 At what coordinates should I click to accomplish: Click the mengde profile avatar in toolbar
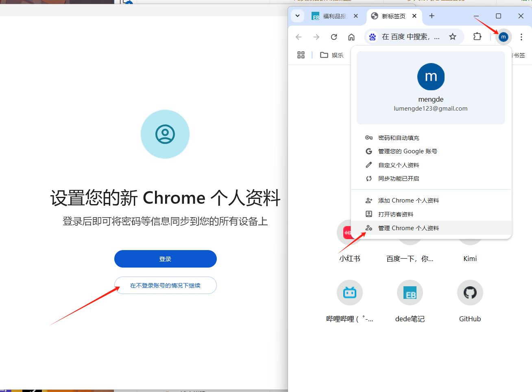point(503,37)
